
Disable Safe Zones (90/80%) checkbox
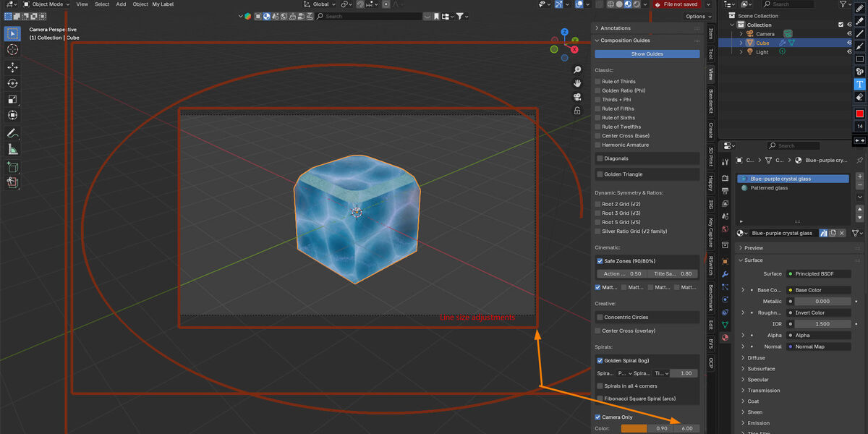point(600,260)
